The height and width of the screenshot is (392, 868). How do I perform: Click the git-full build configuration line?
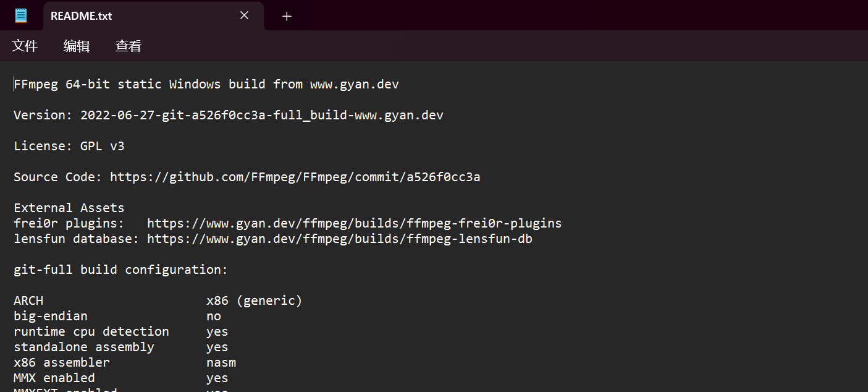121,270
